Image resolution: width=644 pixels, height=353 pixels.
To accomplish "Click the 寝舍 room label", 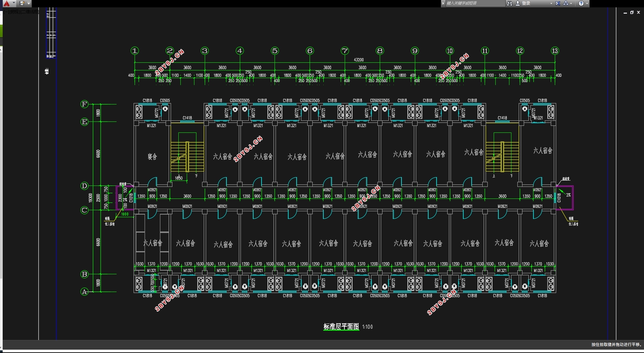I will pos(152,156).
